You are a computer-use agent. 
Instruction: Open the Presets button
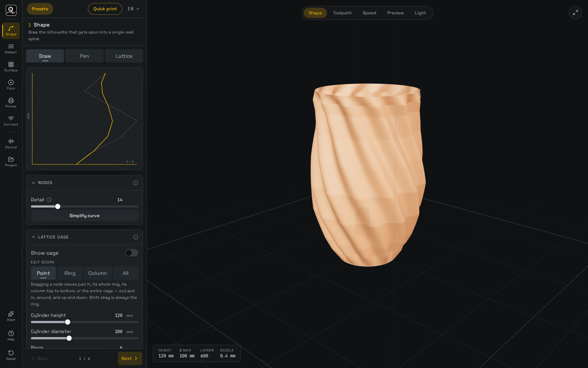tap(40, 9)
